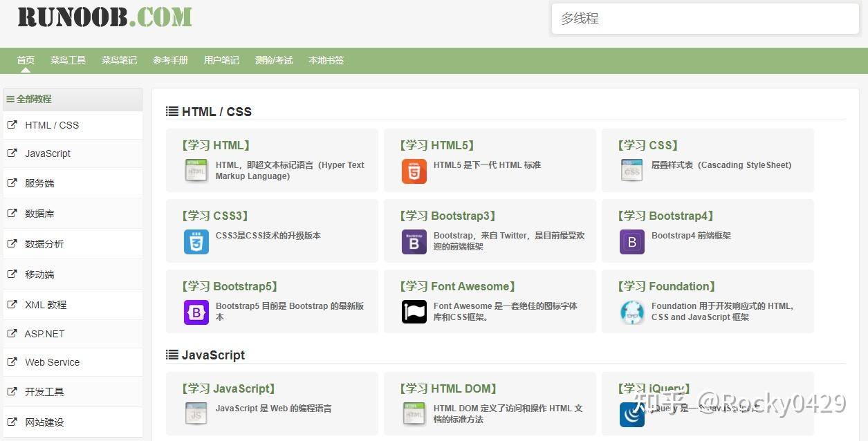The width and height of the screenshot is (868, 441).
Task: Select Web Service in the sidebar
Action: [52, 362]
